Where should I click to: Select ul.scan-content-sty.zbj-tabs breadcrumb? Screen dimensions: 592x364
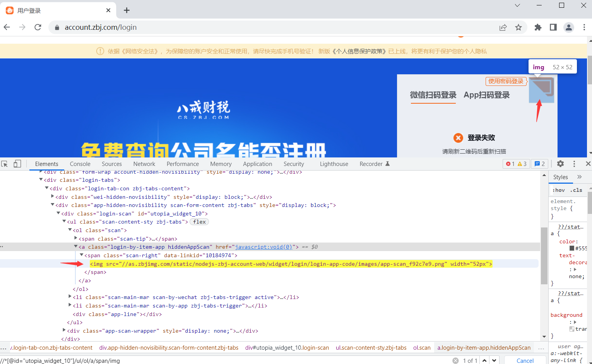pyautogui.click(x=371, y=348)
